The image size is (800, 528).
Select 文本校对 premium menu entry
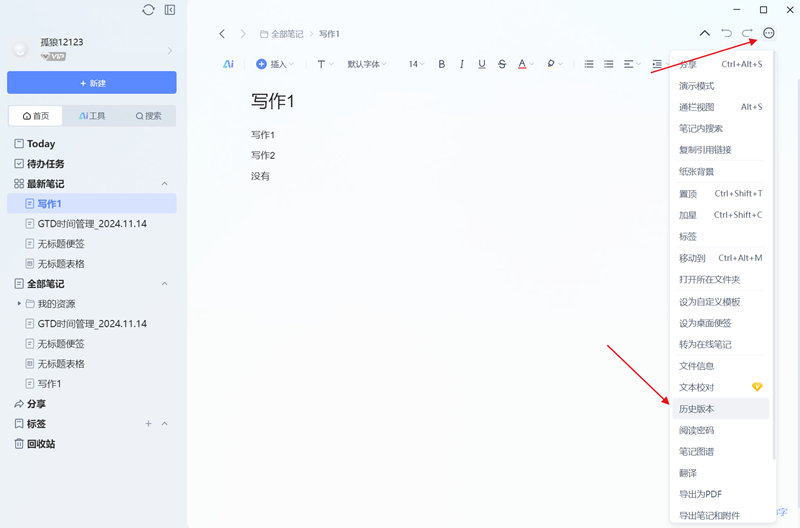(720, 387)
